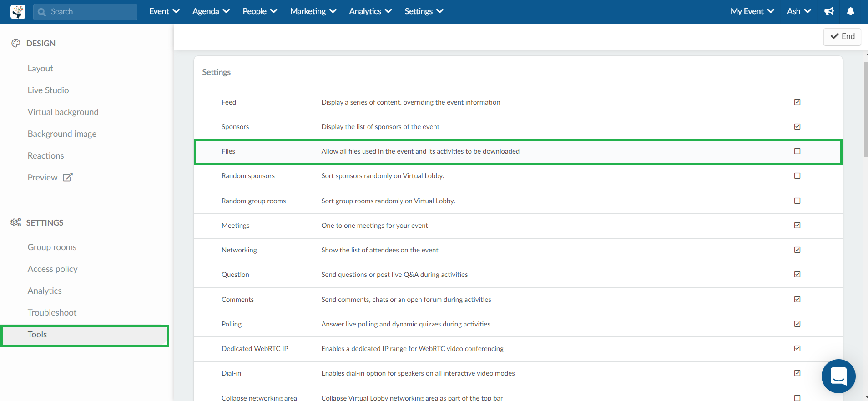Toggle the Meetings checkbox
Screen dimensions: 868x401
797,225
